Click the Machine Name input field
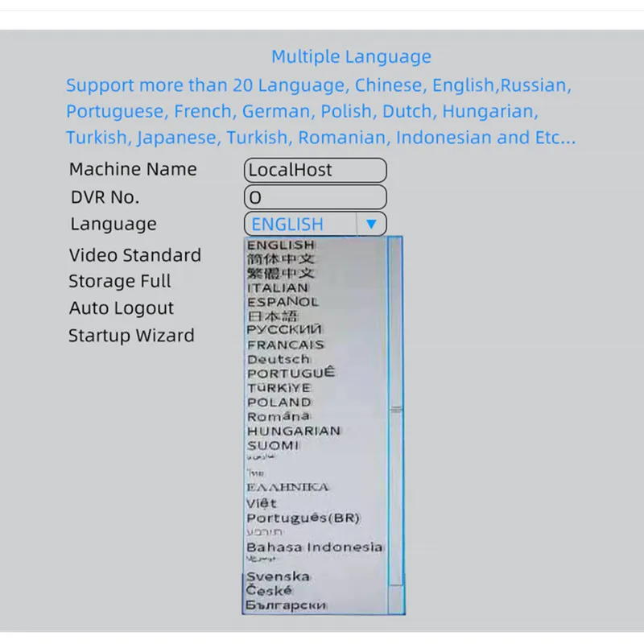This screenshot has width=644, height=644. click(x=315, y=170)
